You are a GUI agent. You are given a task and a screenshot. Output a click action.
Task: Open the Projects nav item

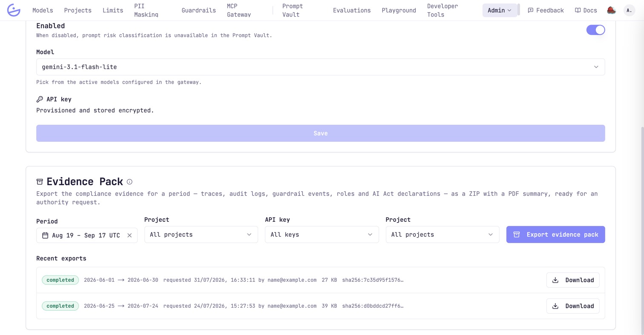[78, 10]
